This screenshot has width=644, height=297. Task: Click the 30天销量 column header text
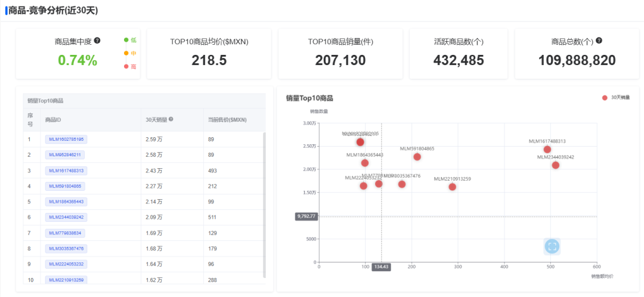(156, 119)
